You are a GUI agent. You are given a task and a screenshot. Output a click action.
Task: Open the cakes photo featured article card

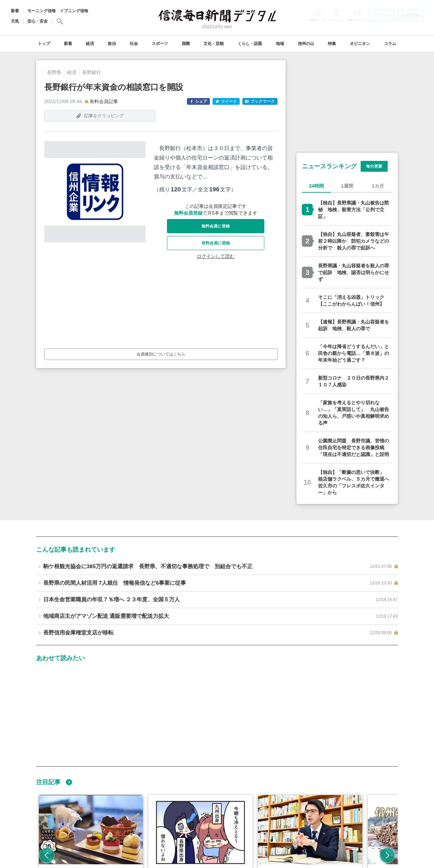91,830
